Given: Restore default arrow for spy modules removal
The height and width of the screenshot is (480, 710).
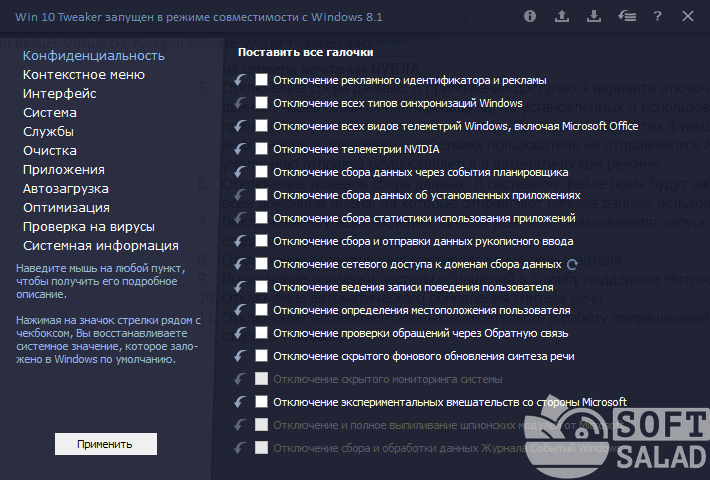Looking at the screenshot, I should (x=240, y=425).
